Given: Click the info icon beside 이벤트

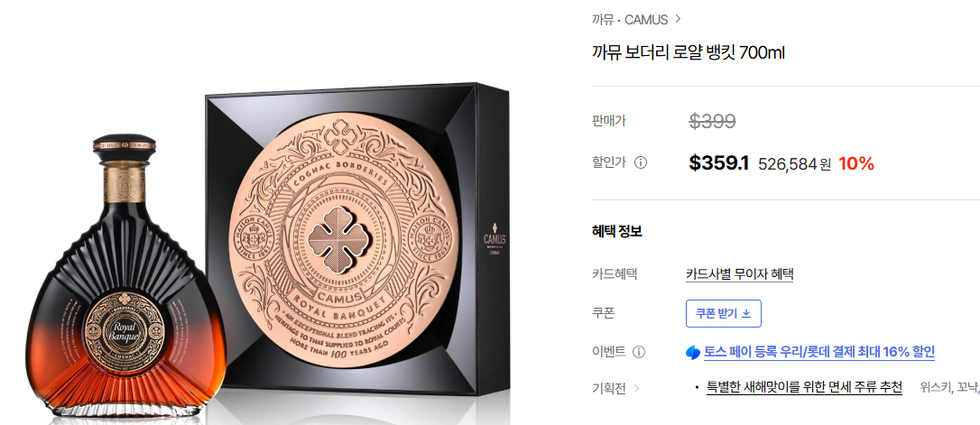Looking at the screenshot, I should pyautogui.click(x=639, y=352).
